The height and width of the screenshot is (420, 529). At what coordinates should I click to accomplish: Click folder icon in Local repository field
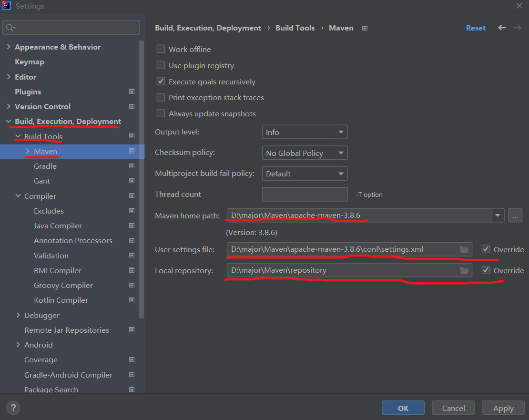464,270
